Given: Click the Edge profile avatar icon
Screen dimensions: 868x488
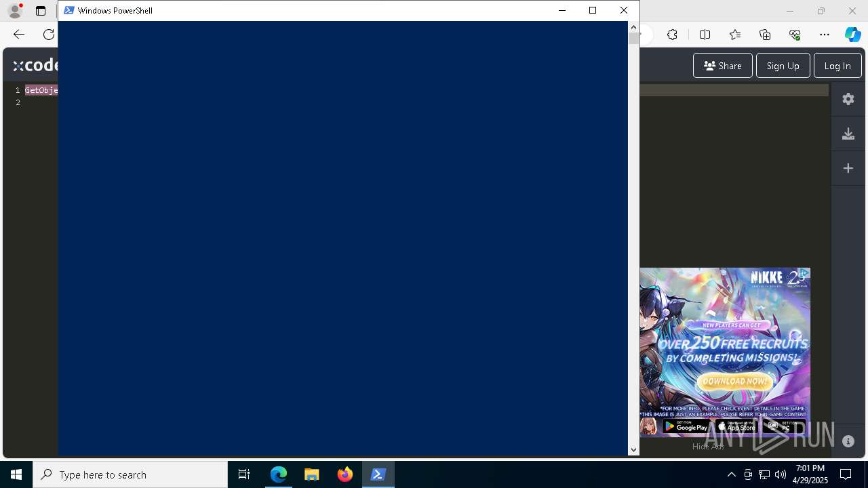Looking at the screenshot, I should pos(15,11).
